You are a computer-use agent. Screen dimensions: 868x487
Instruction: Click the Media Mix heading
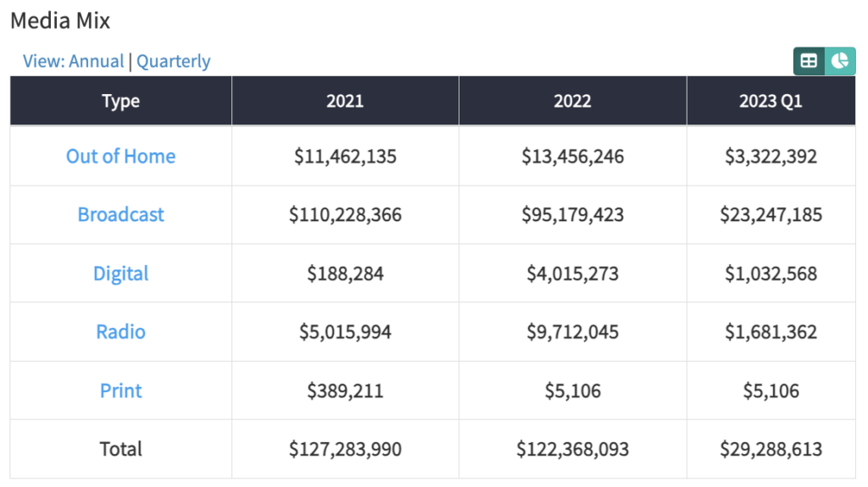point(60,20)
